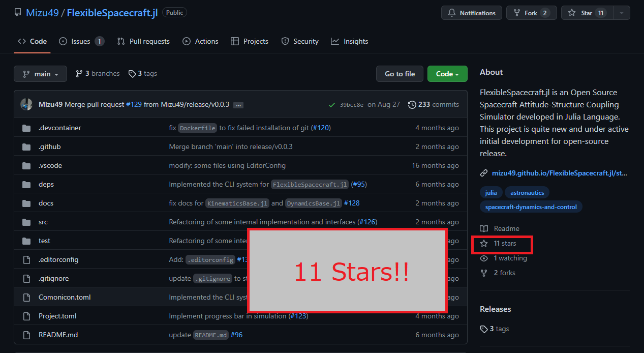Screen dimensions: 644x353
Task: Open the Security tab
Action: point(300,41)
